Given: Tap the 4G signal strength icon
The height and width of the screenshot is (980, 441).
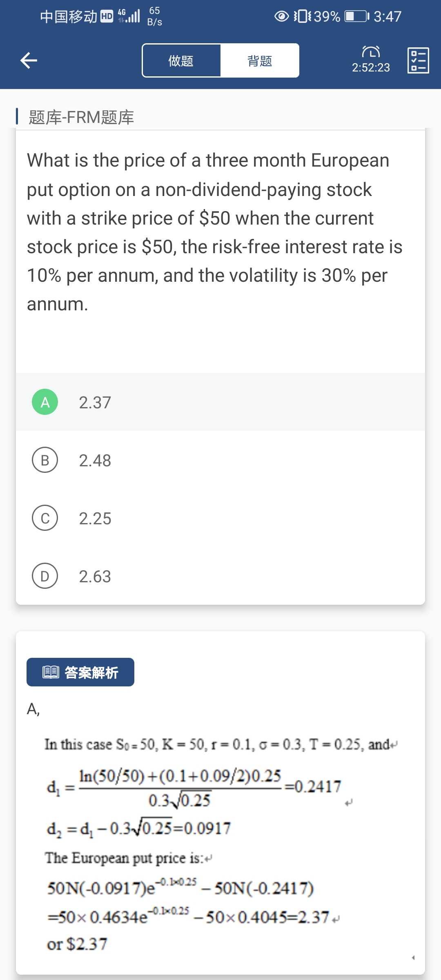Looking at the screenshot, I should tap(129, 16).
